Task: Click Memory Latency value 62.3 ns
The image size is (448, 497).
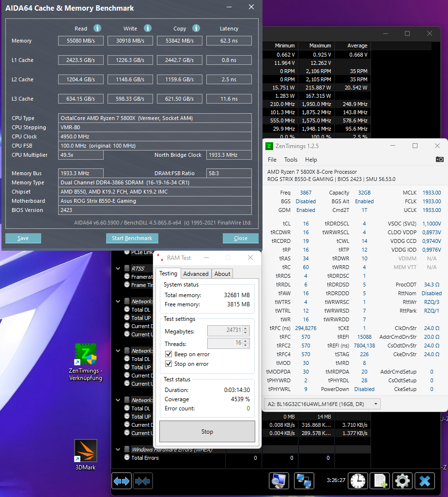Action: pyautogui.click(x=229, y=41)
